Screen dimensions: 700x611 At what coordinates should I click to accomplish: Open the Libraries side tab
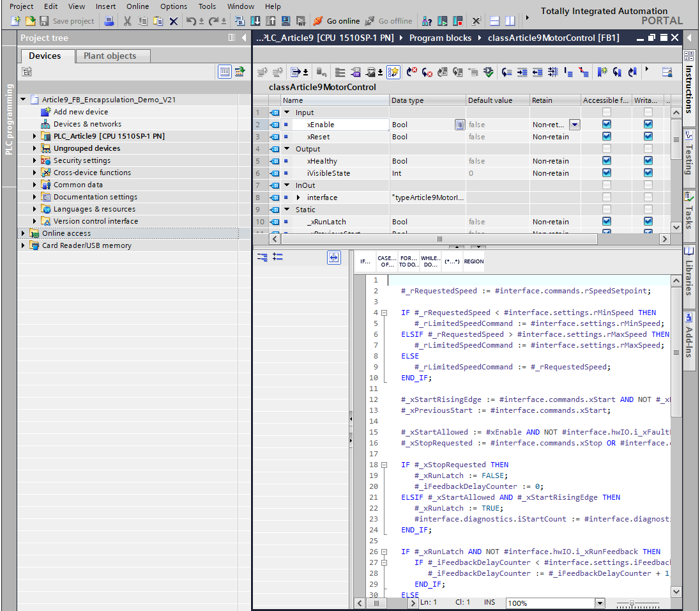(x=689, y=275)
